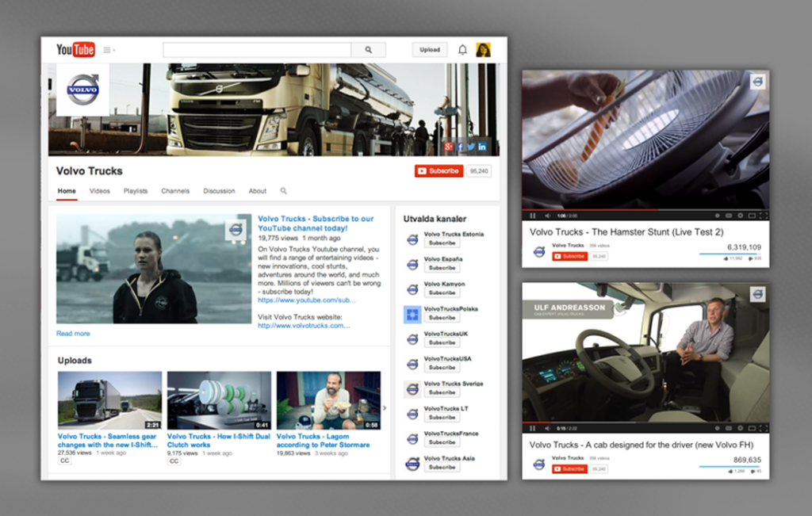This screenshot has width=812, height=516.
Task: Open the notifications bell
Action: [462, 50]
